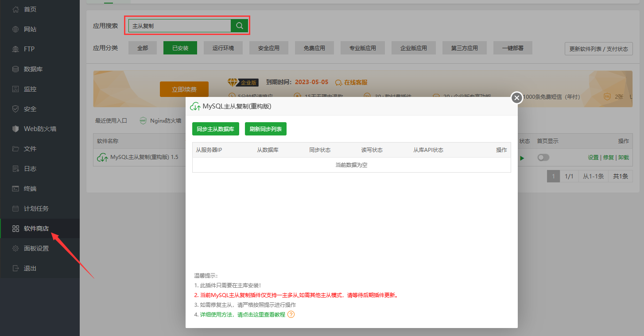This screenshot has width=644, height=336.
Task: Click the folder icon beside 文件
Action: [16, 149]
